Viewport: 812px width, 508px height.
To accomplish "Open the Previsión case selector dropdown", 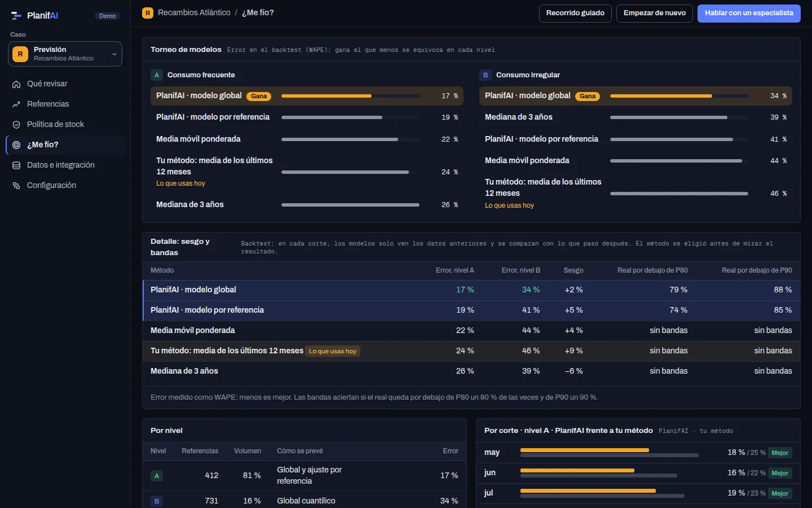I will 65,54.
